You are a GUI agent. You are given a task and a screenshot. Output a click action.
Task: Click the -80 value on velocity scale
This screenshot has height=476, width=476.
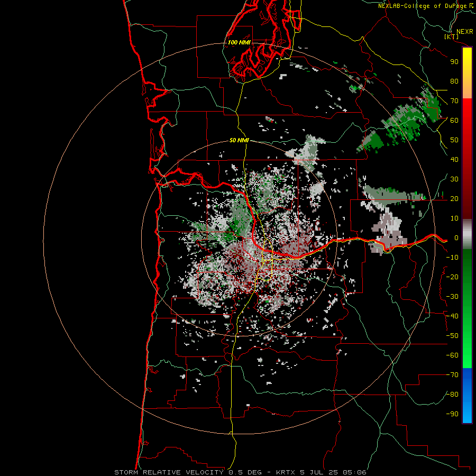pyautogui.click(x=452, y=395)
